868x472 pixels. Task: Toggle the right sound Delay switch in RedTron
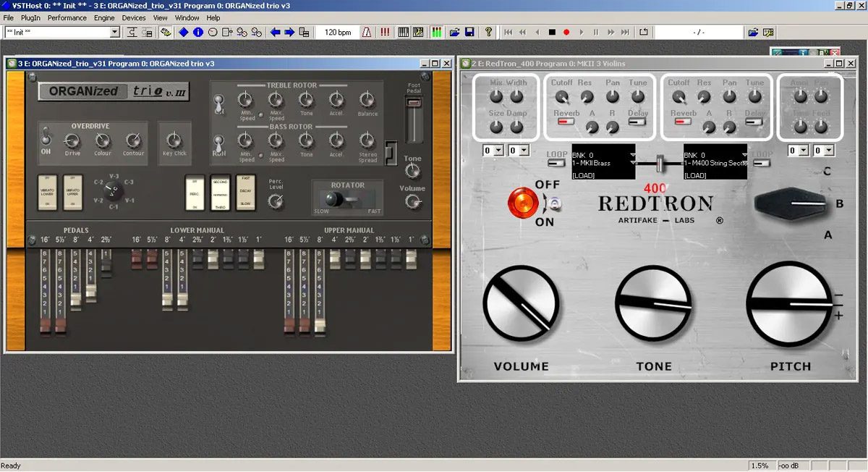tap(755, 122)
